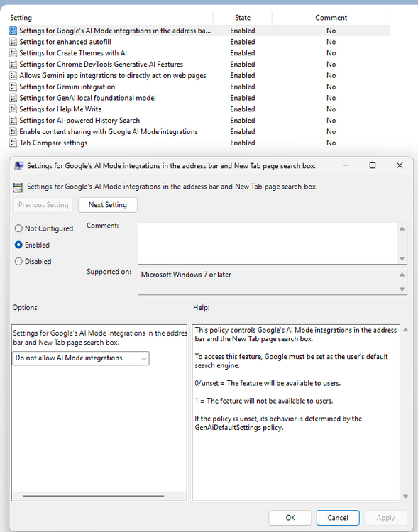Click the policy icon beside Settings for enhanced autofill

tap(13, 42)
